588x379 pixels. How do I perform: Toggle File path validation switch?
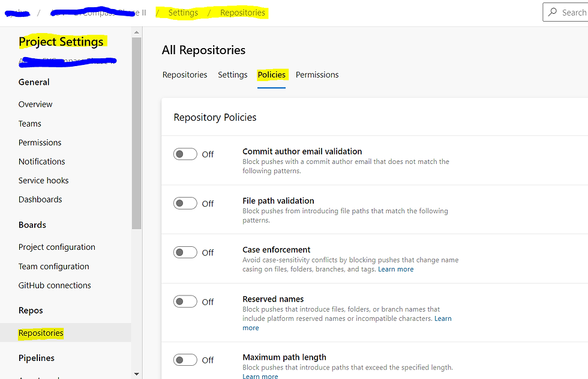click(185, 203)
